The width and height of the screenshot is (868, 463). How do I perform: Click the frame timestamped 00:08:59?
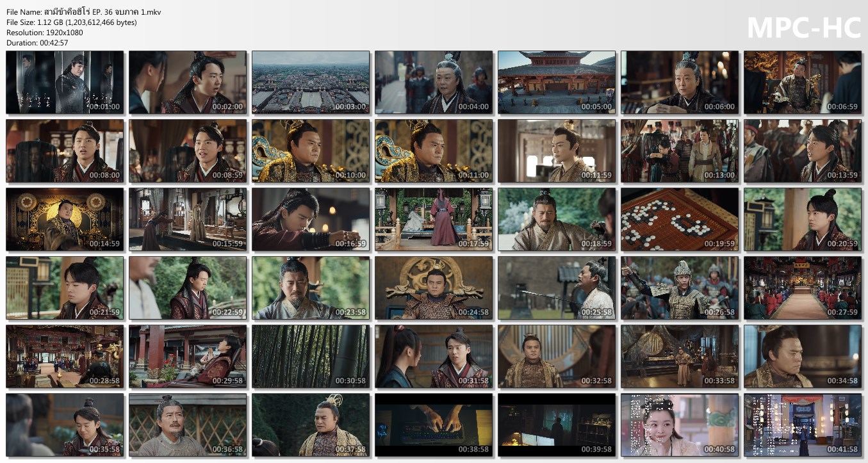tap(188, 151)
